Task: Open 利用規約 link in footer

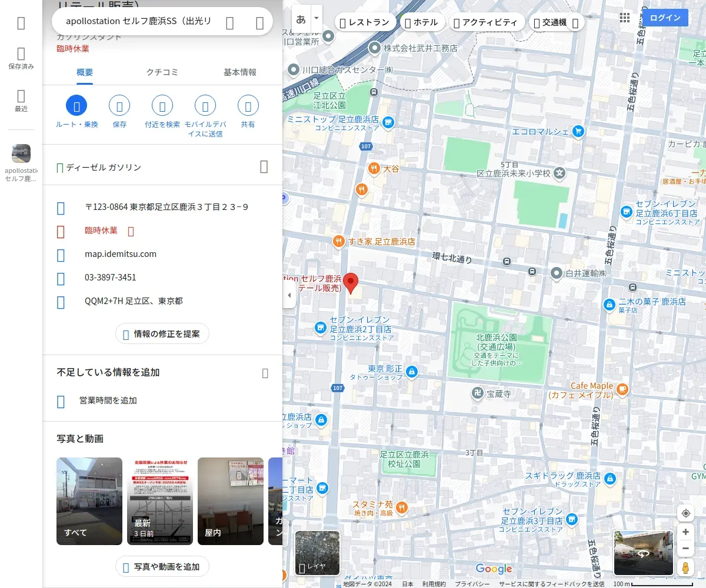Action: pos(434,584)
